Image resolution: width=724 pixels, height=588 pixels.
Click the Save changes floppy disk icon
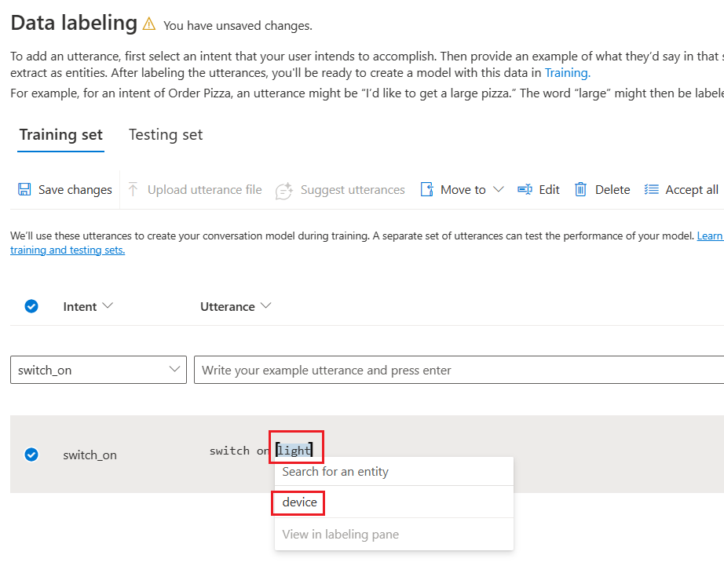click(24, 189)
